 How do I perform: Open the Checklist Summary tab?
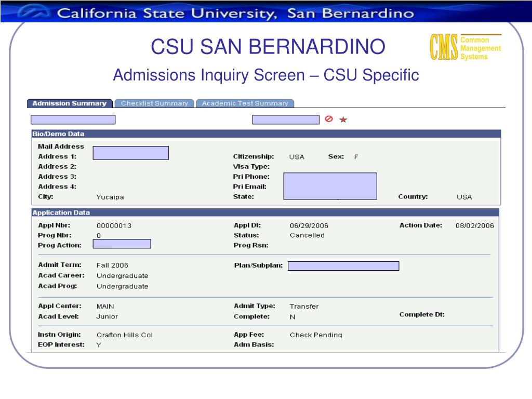[x=154, y=103]
